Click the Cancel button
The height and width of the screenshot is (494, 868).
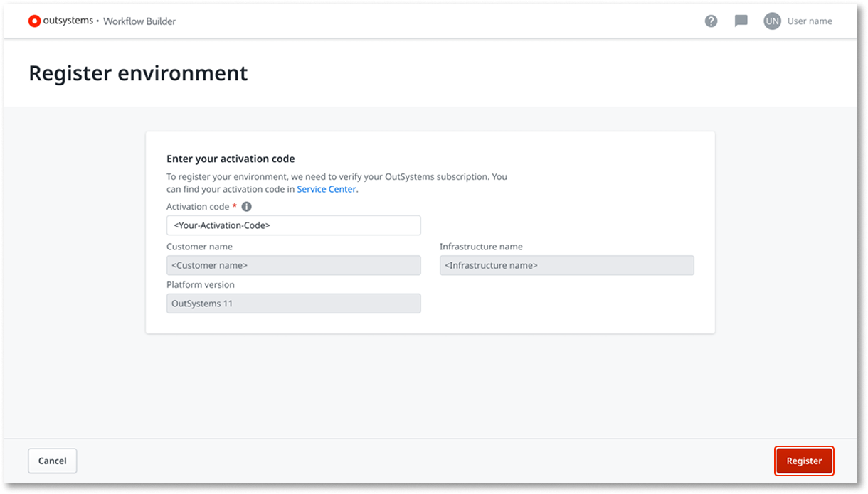click(53, 461)
